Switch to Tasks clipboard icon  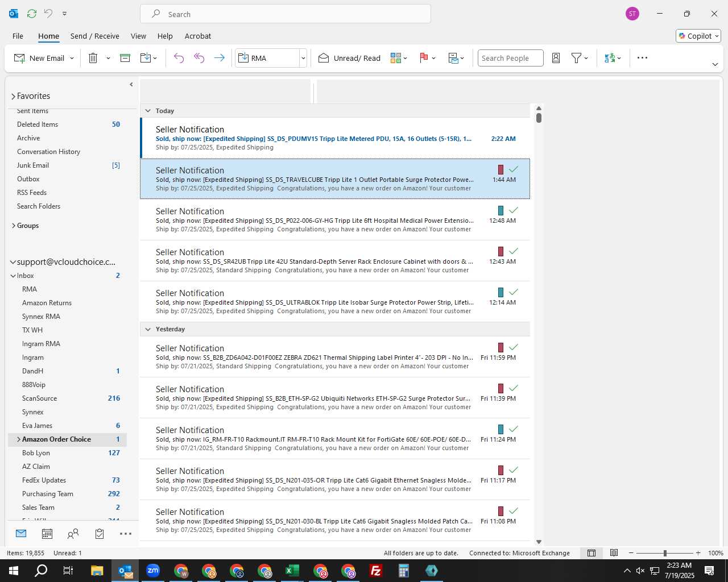point(100,534)
